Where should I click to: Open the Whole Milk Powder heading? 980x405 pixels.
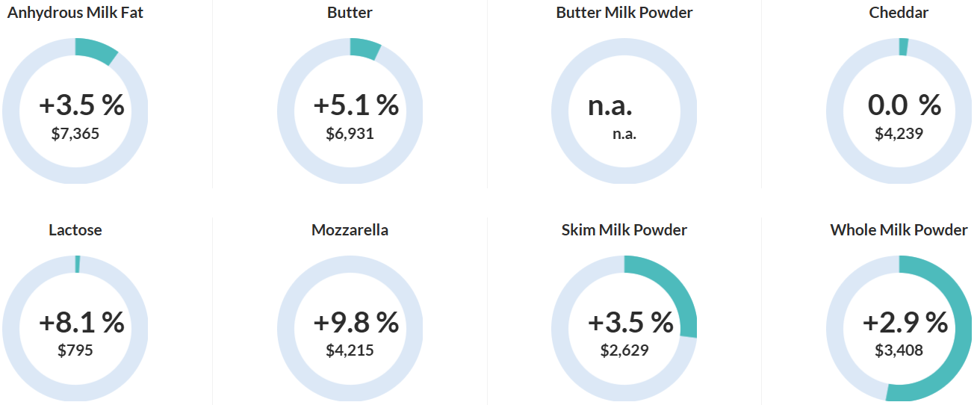[x=899, y=230]
